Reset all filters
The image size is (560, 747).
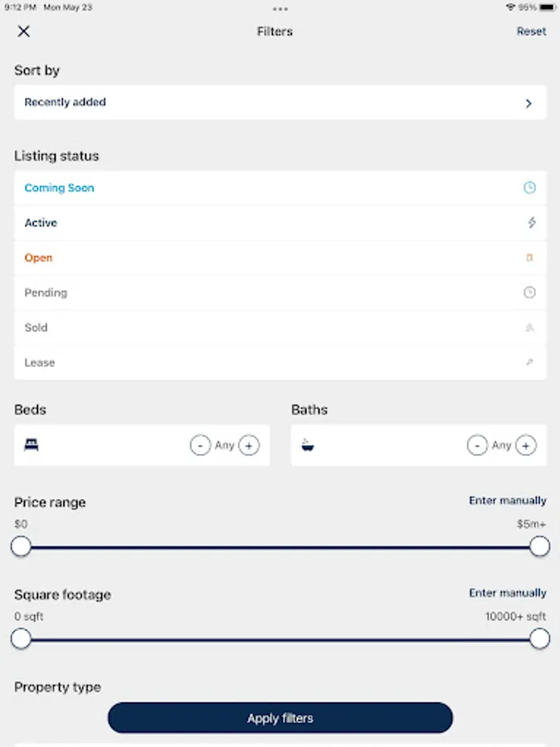531,32
